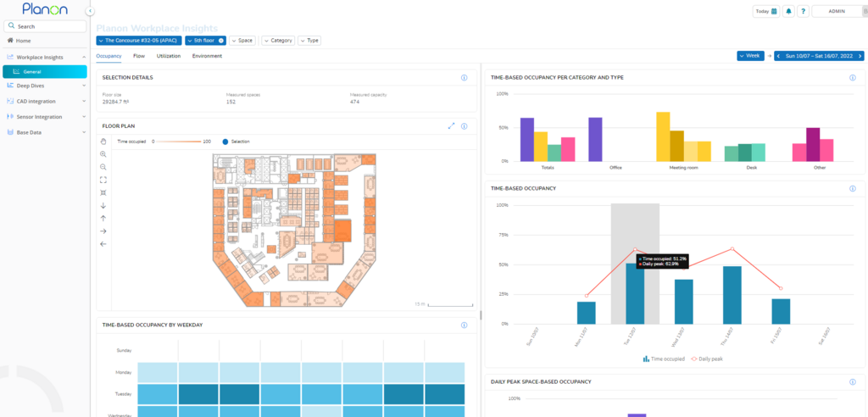
Task: Go to the previous week
Action: coord(778,56)
